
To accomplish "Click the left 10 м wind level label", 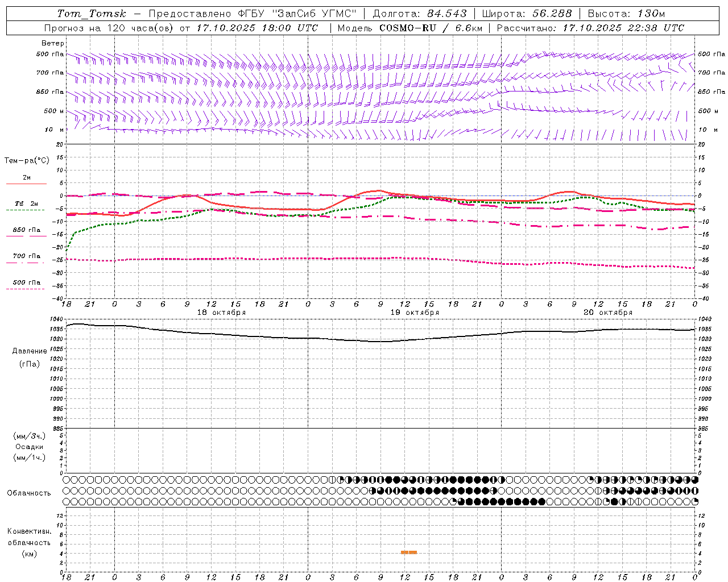I will click(55, 130).
